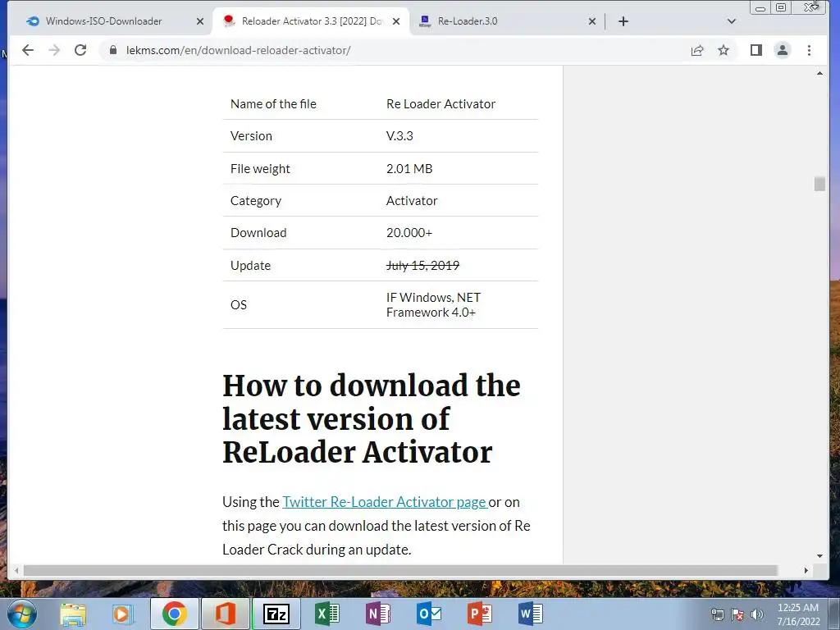Launch Windows Media Player from taskbar

pyautogui.click(x=122, y=614)
